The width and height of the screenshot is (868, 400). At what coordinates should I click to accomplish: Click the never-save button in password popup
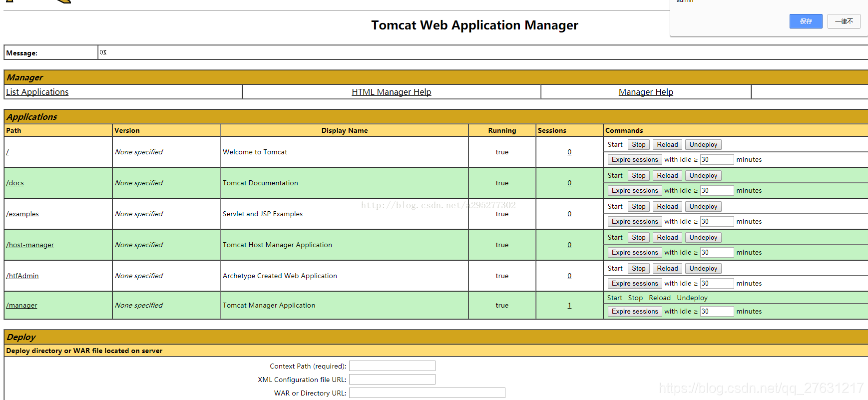(844, 21)
